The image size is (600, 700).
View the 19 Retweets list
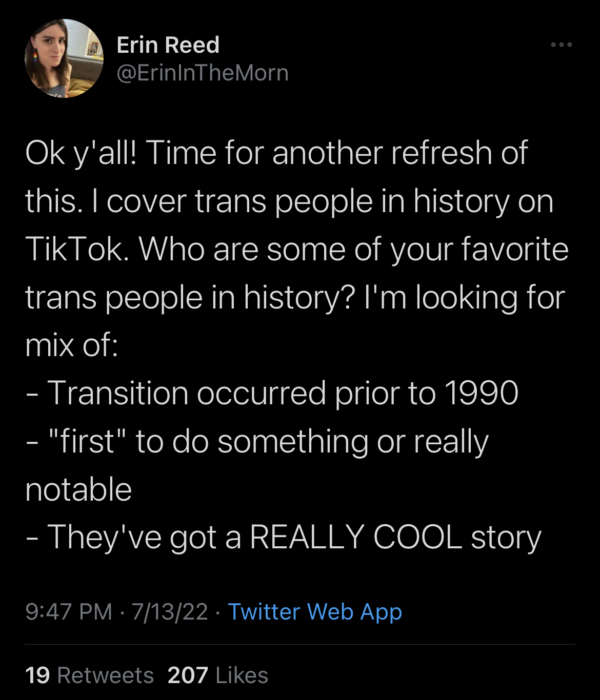(x=89, y=675)
